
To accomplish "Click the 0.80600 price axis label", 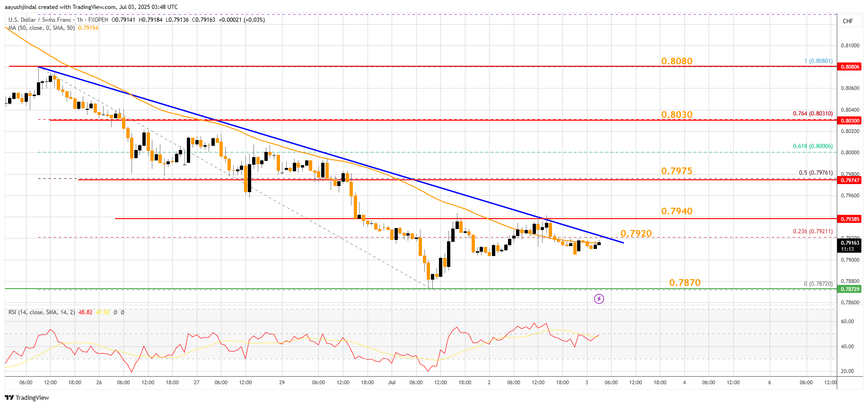I will pos(850,88).
